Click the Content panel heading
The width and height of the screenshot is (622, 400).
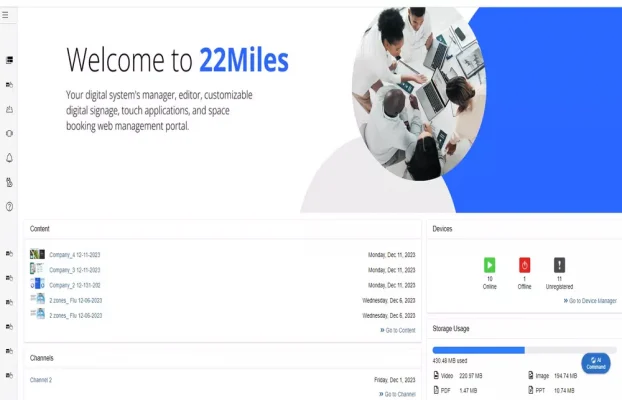(x=40, y=229)
